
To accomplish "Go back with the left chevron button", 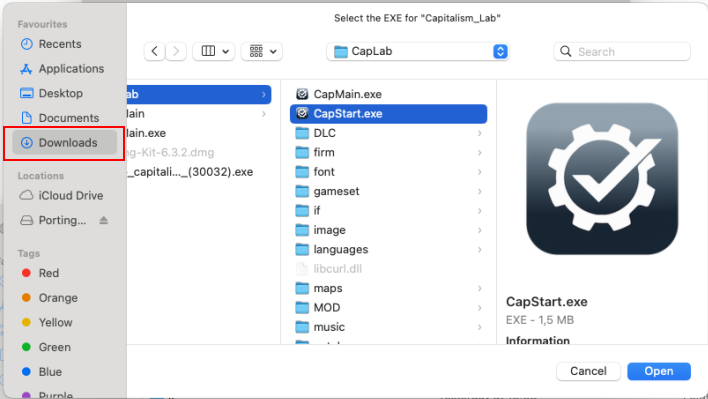I will click(x=154, y=51).
